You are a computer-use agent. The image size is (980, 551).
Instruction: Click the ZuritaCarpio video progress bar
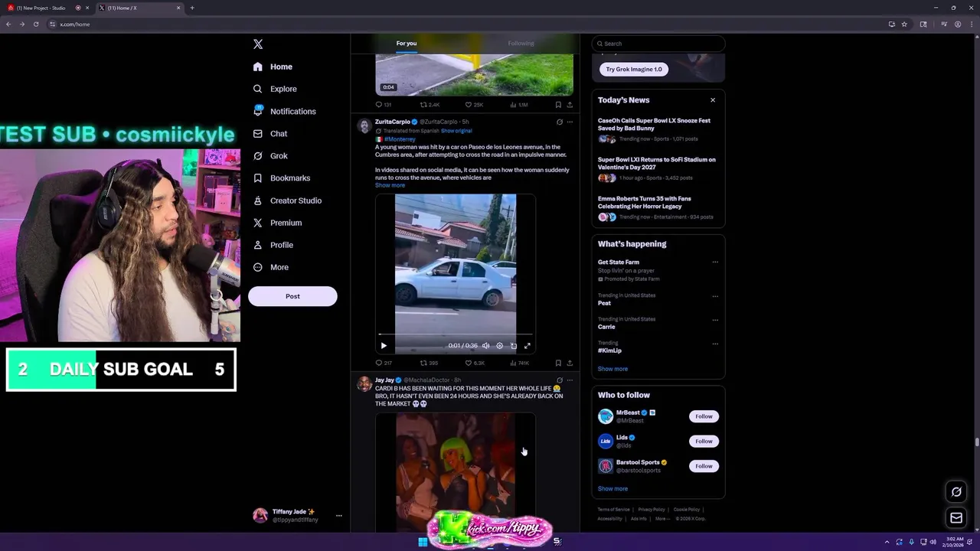point(456,335)
